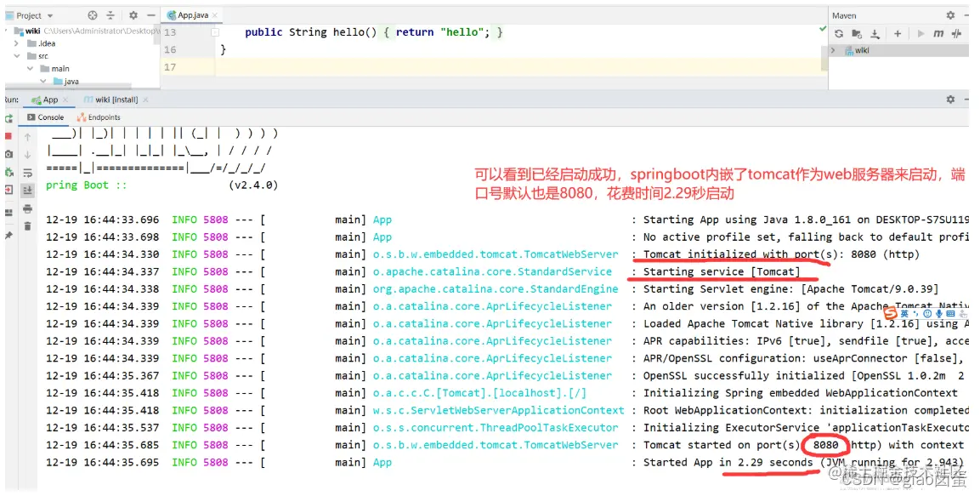Open the Console tab
This screenshot has height=496, width=980.
pyautogui.click(x=46, y=117)
